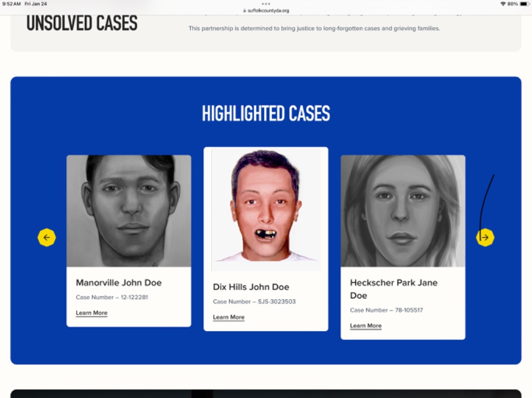Click the Dix Hills John Doe title
Screen dimensions: 532x398
point(251,287)
